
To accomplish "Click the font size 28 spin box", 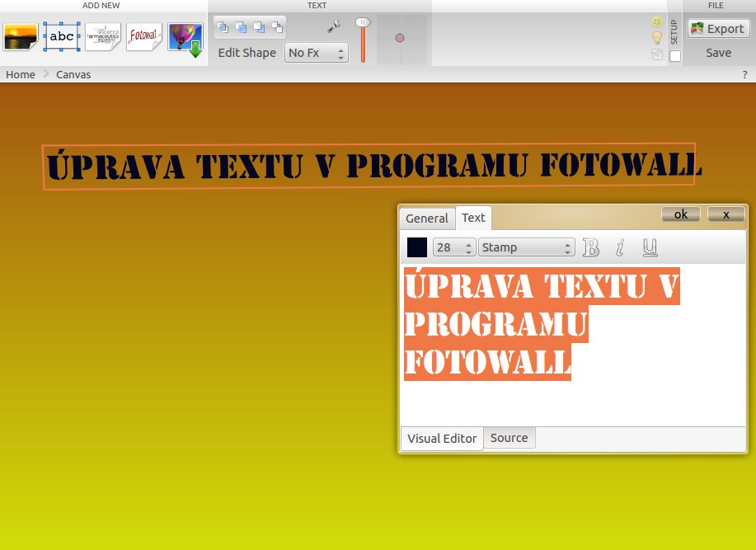I will click(x=454, y=247).
